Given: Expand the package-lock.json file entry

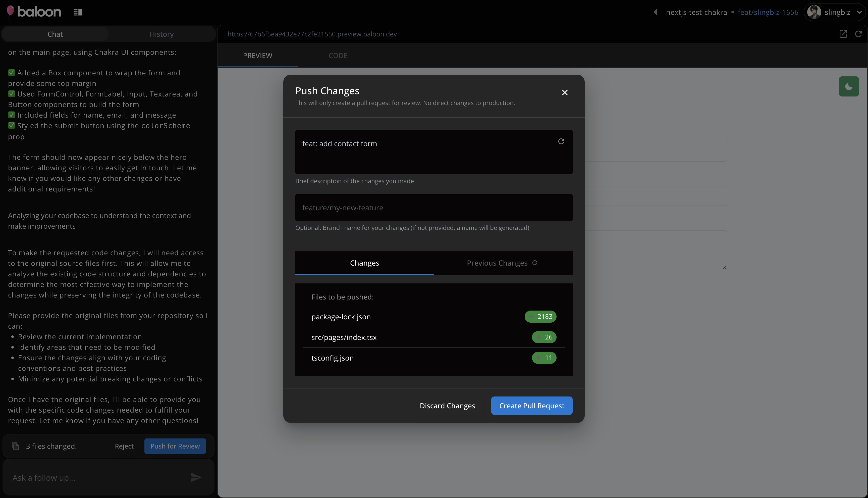Looking at the screenshot, I should [x=341, y=317].
